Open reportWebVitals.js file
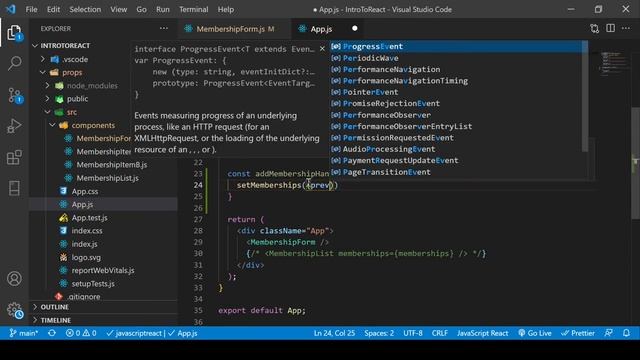Viewport: 640px width, 360px height. [x=103, y=270]
